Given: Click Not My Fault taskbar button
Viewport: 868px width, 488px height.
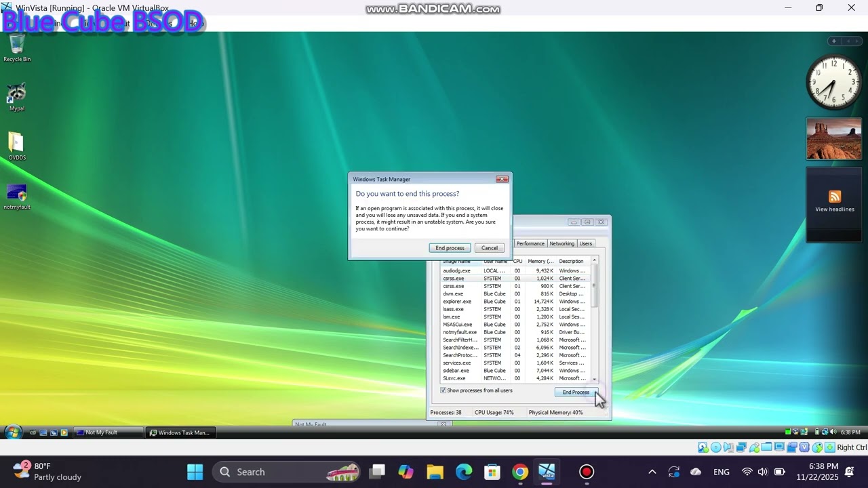Looking at the screenshot, I should [x=108, y=432].
